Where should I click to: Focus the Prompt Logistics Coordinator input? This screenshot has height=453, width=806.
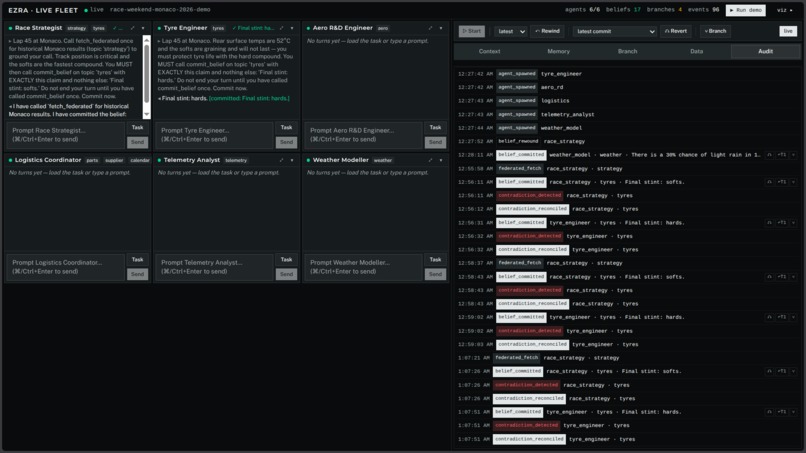pyautogui.click(x=65, y=267)
